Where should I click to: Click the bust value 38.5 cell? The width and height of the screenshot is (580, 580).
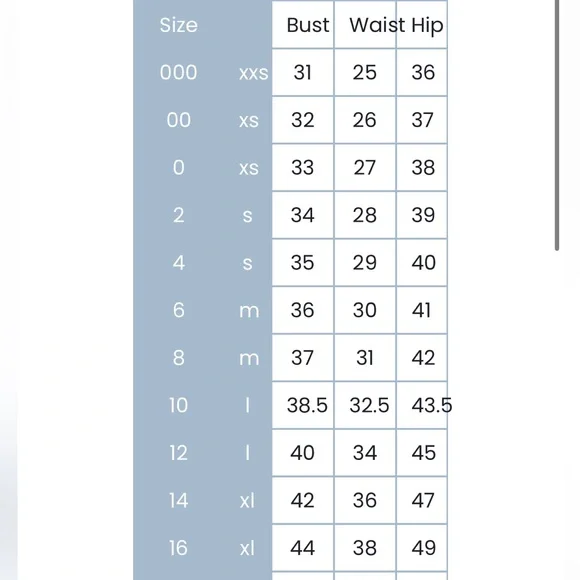(303, 405)
